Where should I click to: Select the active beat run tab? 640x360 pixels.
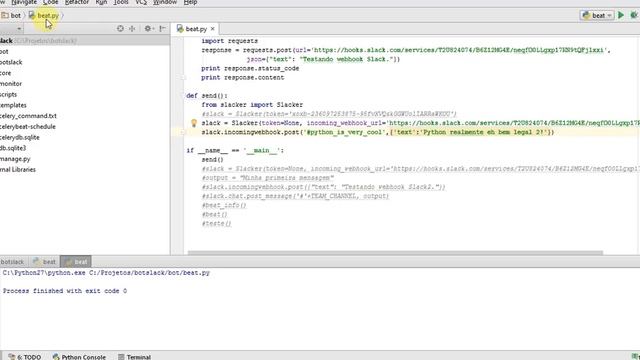pos(76,262)
